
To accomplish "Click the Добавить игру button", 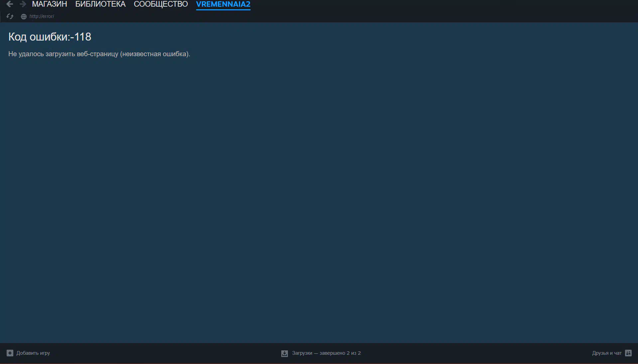I will pos(28,353).
